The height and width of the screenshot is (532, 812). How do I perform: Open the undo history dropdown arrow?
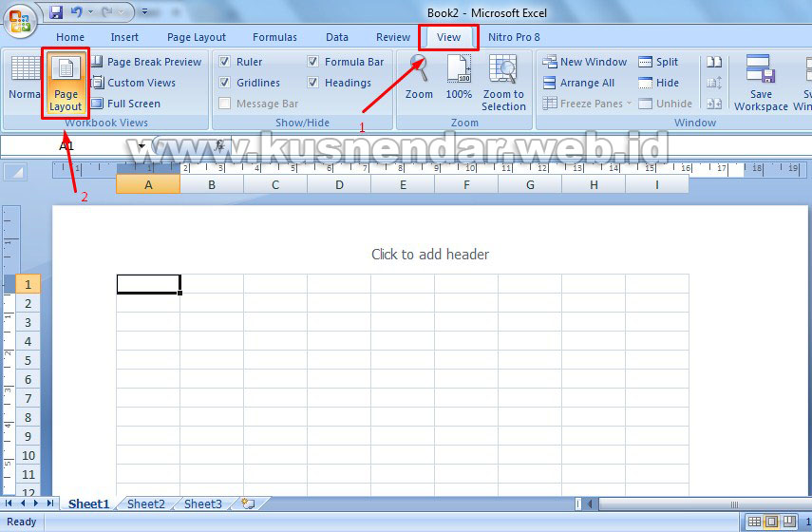[90, 12]
